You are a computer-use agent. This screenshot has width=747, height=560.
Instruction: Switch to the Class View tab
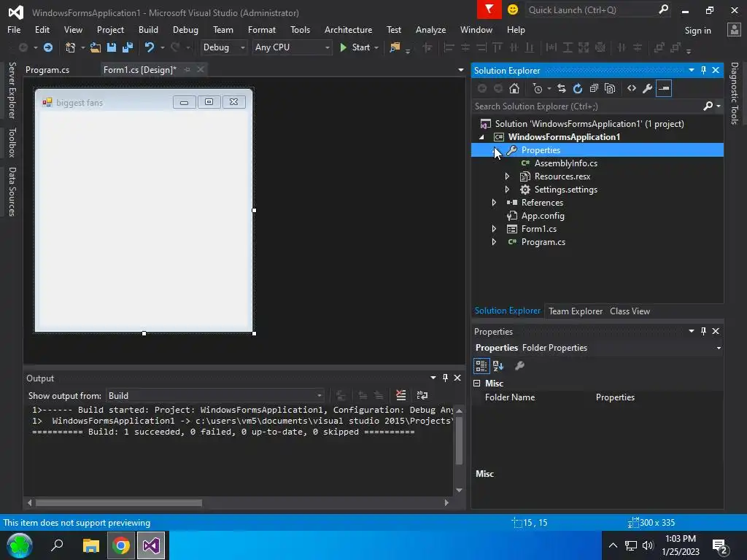point(630,311)
